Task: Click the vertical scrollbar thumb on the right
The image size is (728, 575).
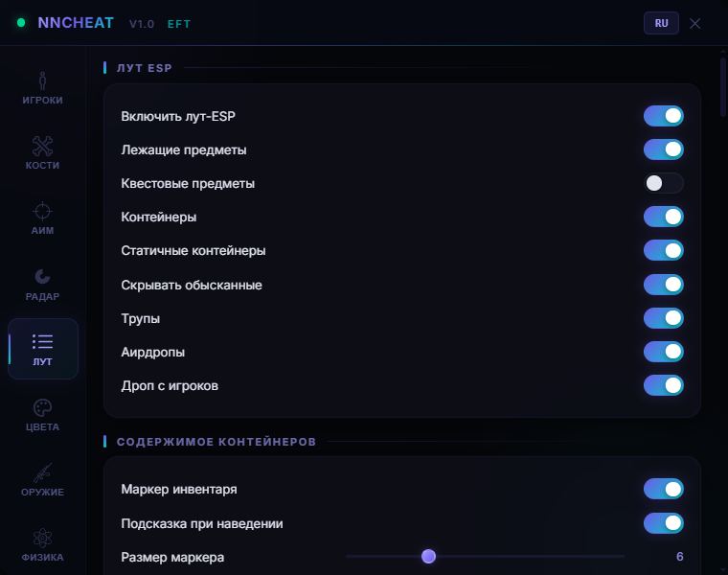Action: point(723,87)
